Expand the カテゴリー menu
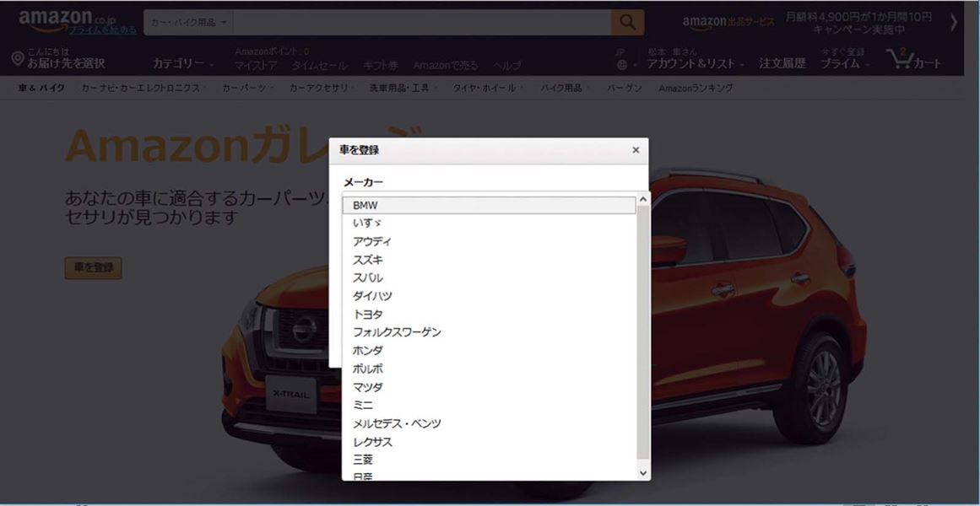980x506 pixels. click(x=183, y=63)
